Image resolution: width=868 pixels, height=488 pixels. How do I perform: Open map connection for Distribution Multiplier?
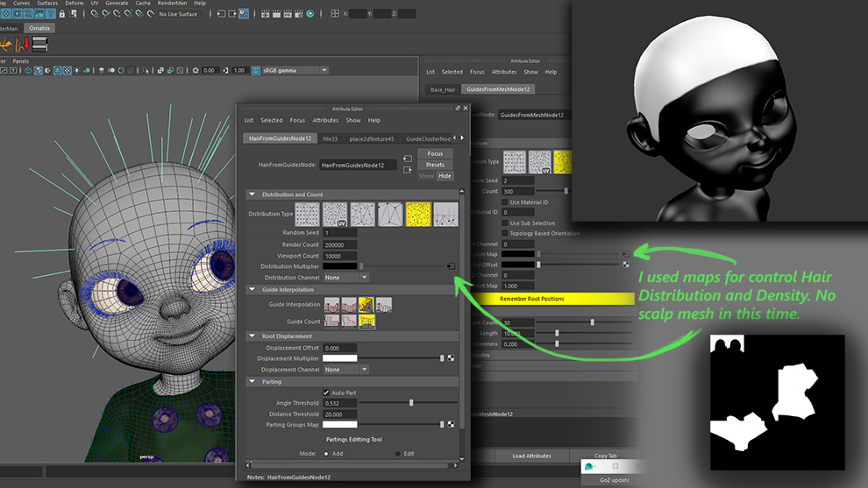[451, 265]
